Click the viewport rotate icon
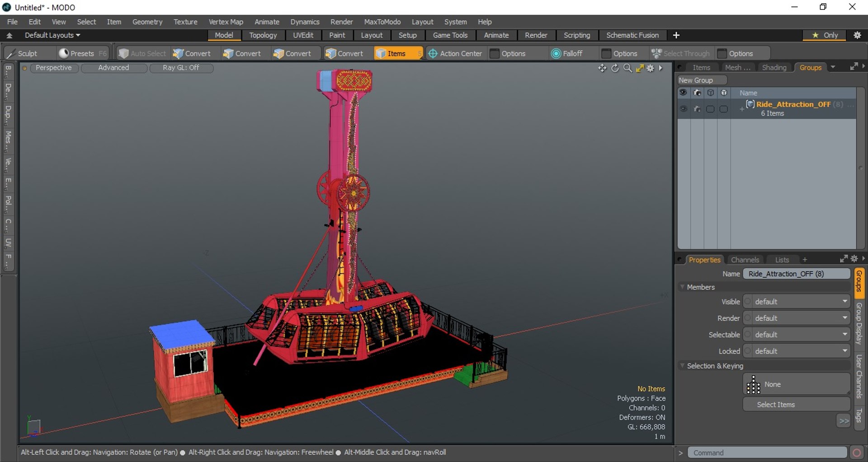 615,68
